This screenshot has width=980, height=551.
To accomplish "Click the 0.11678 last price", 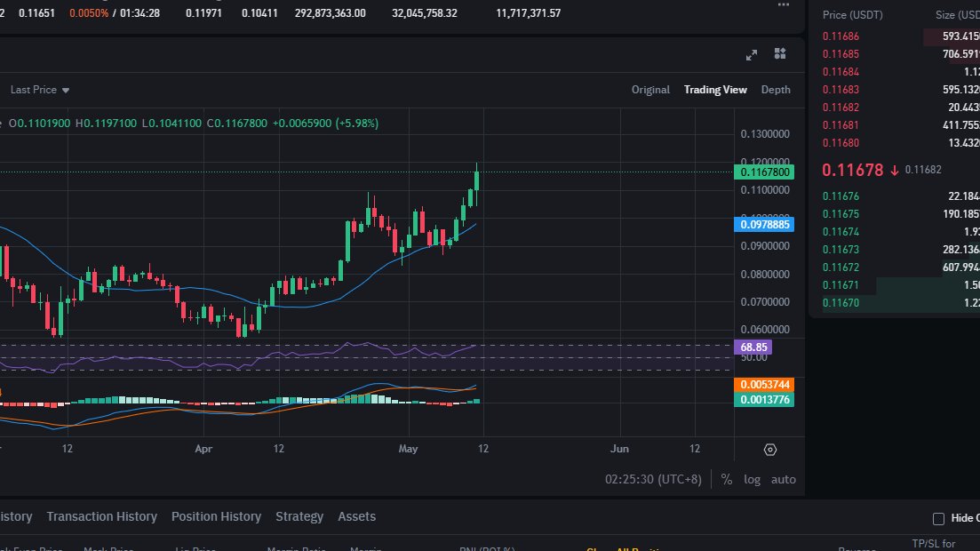I will (852, 170).
